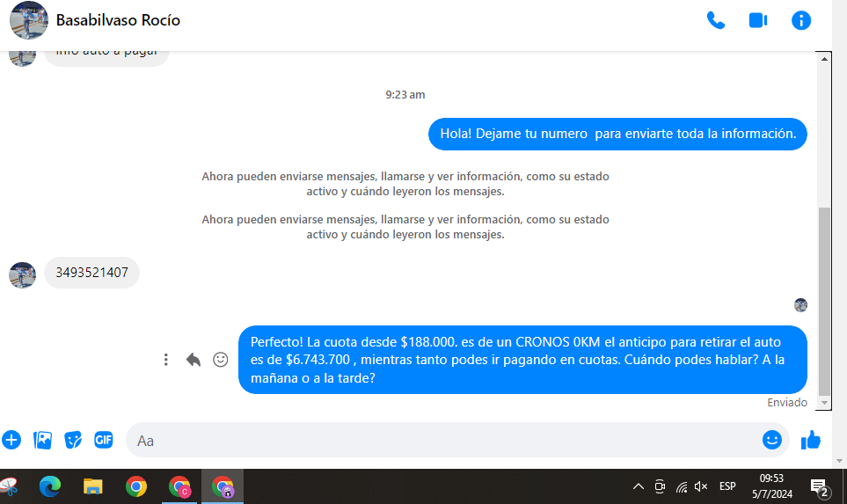Open the emoji picker in message field
Viewport: 847px width, 504px height.
[x=771, y=440]
